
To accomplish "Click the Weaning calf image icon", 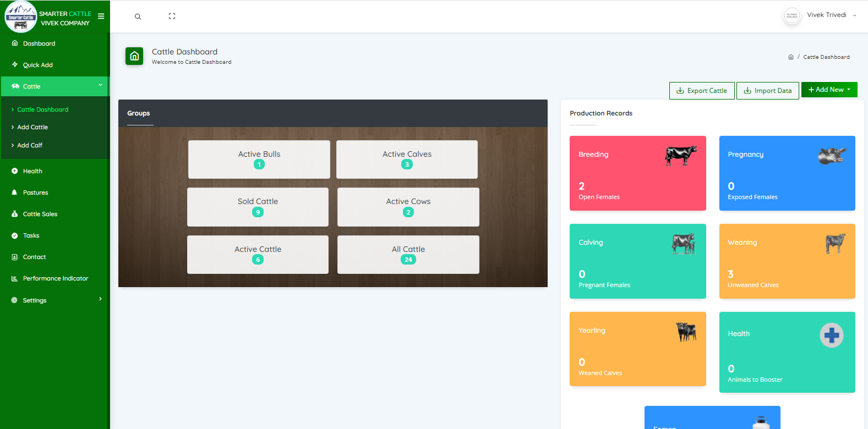I will click(836, 244).
